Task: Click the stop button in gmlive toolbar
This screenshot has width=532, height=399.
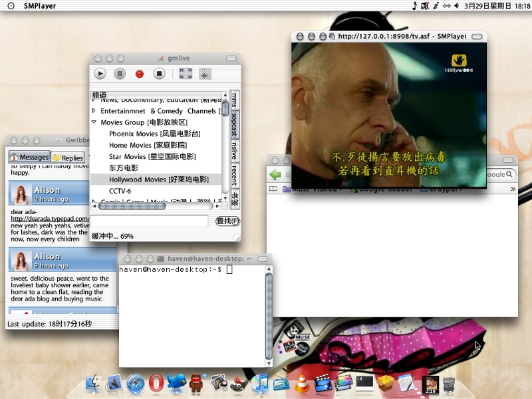Action: (x=159, y=74)
